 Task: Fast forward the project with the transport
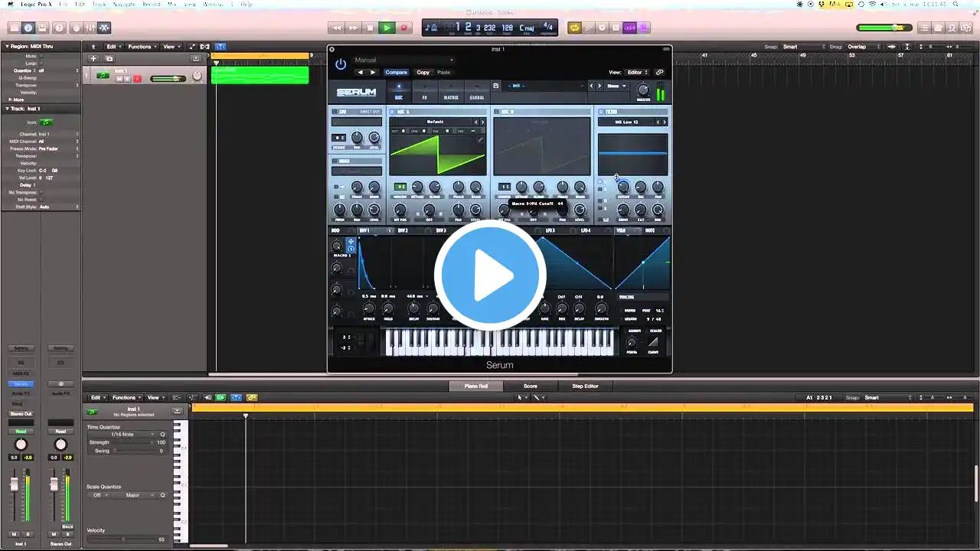[353, 28]
